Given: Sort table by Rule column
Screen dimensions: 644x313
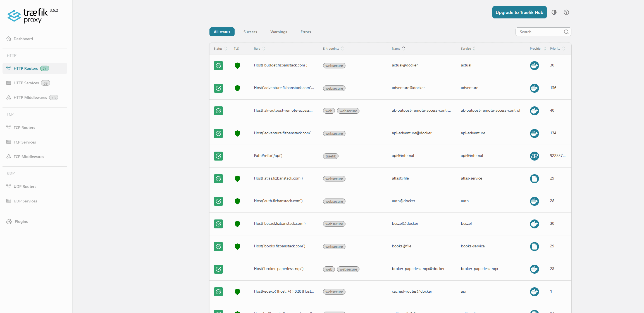Looking at the screenshot, I should pyautogui.click(x=259, y=49).
